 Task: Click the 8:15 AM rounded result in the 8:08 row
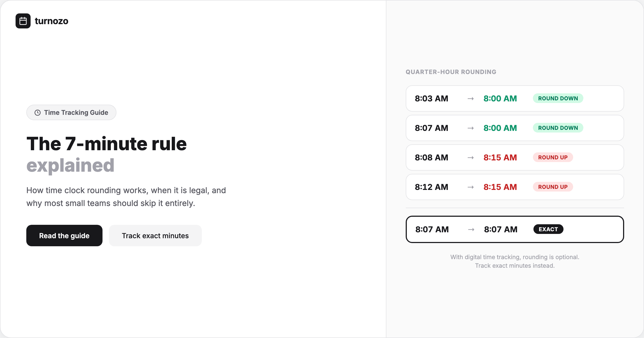pyautogui.click(x=500, y=157)
